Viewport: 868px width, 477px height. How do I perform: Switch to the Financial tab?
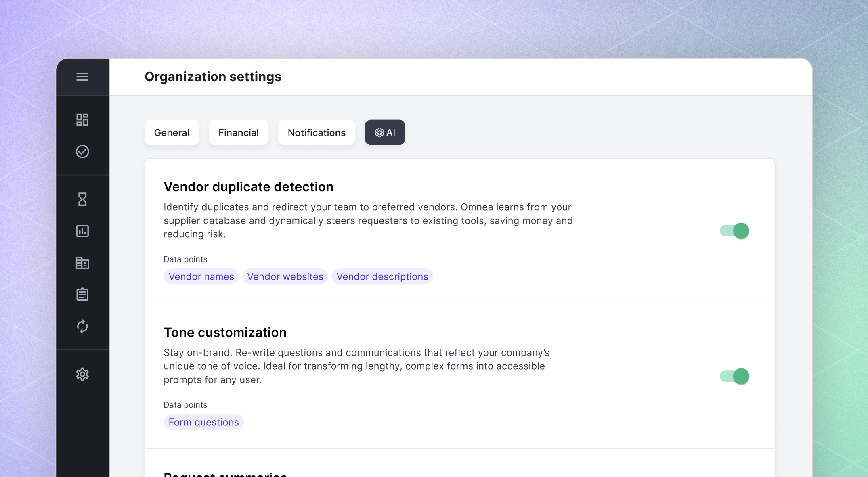tap(239, 132)
